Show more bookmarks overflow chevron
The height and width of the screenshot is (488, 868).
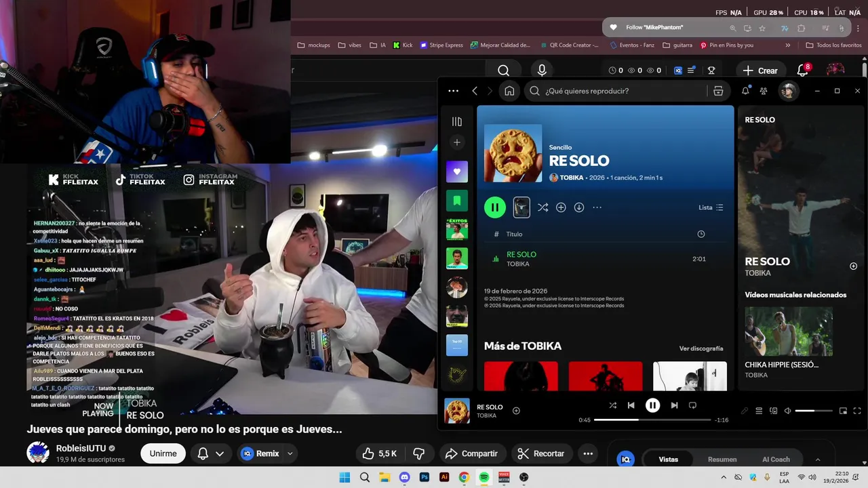tap(787, 45)
